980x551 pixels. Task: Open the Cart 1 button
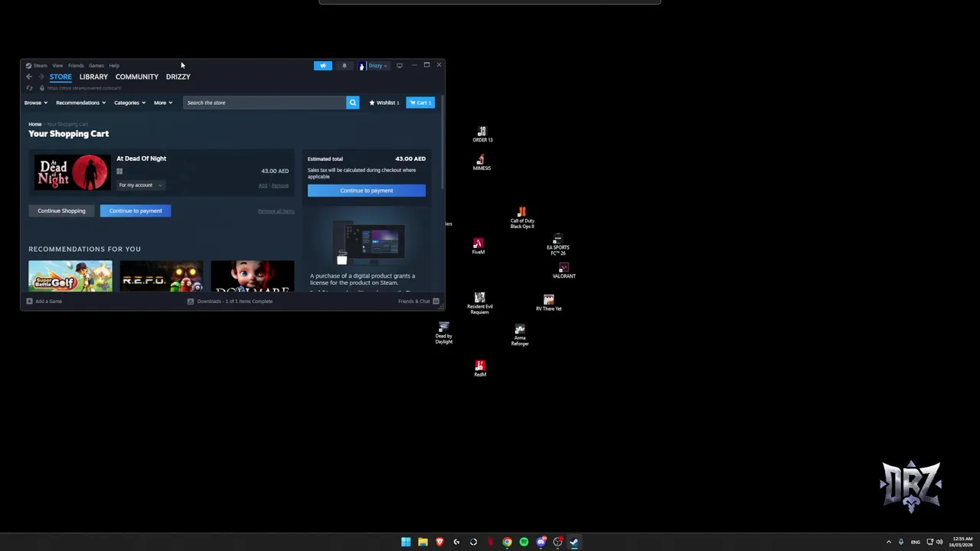click(x=420, y=103)
